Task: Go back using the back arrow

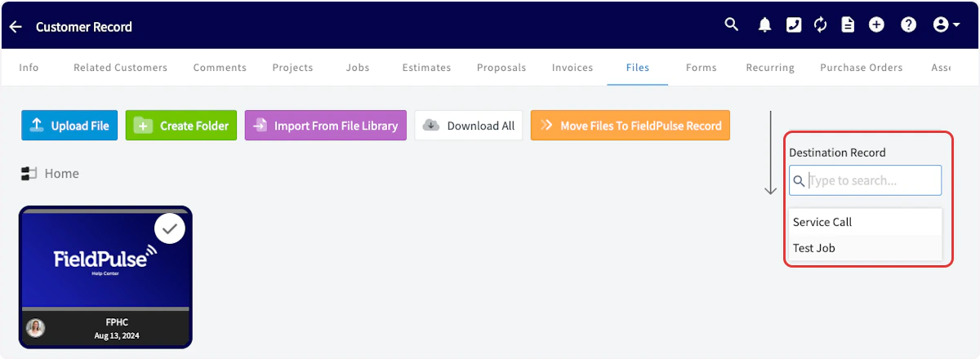Action: 16,27
